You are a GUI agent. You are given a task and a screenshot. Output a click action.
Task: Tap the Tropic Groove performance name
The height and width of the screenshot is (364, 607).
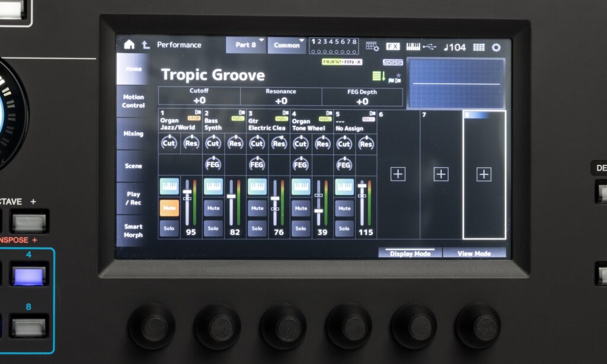click(213, 75)
